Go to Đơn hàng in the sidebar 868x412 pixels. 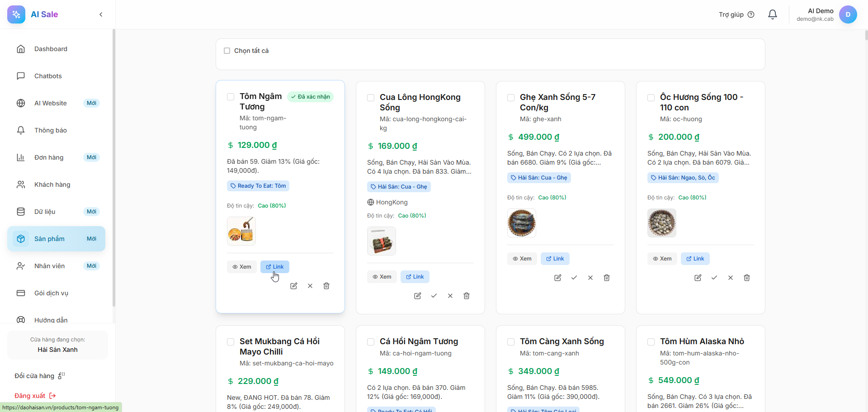tap(49, 157)
